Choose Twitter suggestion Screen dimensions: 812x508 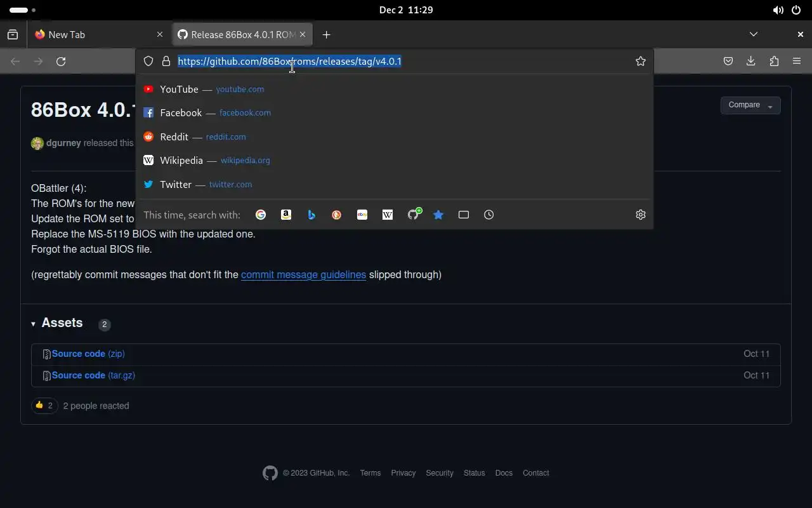pyautogui.click(x=395, y=184)
